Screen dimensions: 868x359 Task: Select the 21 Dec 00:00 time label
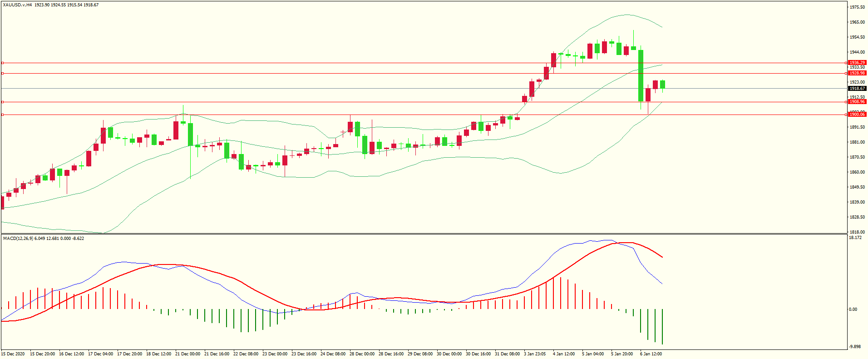(x=187, y=354)
